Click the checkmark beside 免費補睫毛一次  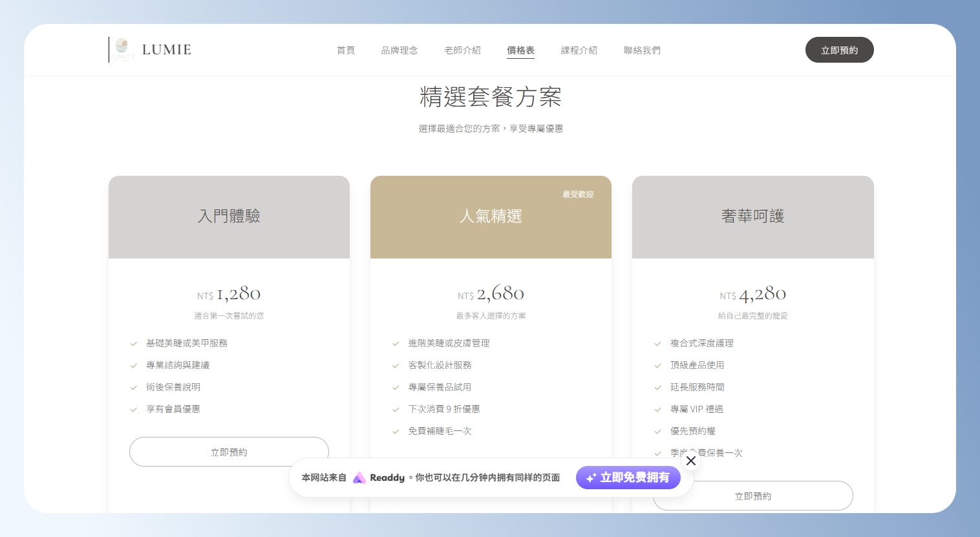pyautogui.click(x=396, y=432)
